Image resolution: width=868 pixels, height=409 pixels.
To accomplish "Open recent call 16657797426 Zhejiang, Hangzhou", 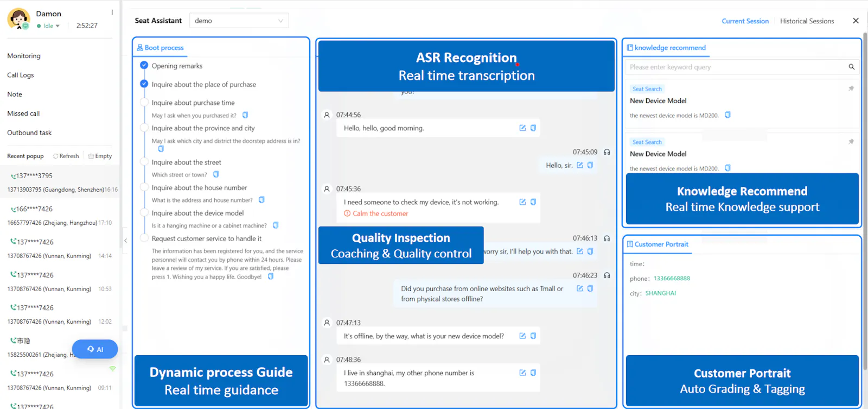I will pos(60,216).
